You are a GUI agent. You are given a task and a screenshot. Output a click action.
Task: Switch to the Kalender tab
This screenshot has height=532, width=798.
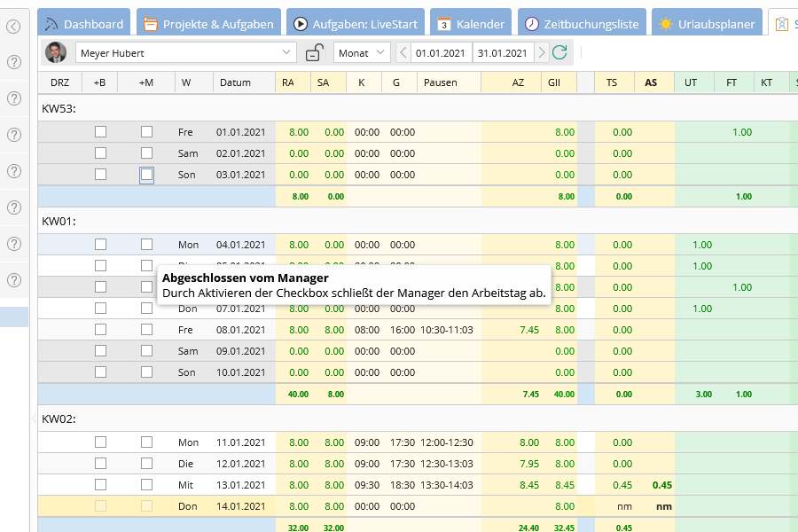[x=471, y=23]
